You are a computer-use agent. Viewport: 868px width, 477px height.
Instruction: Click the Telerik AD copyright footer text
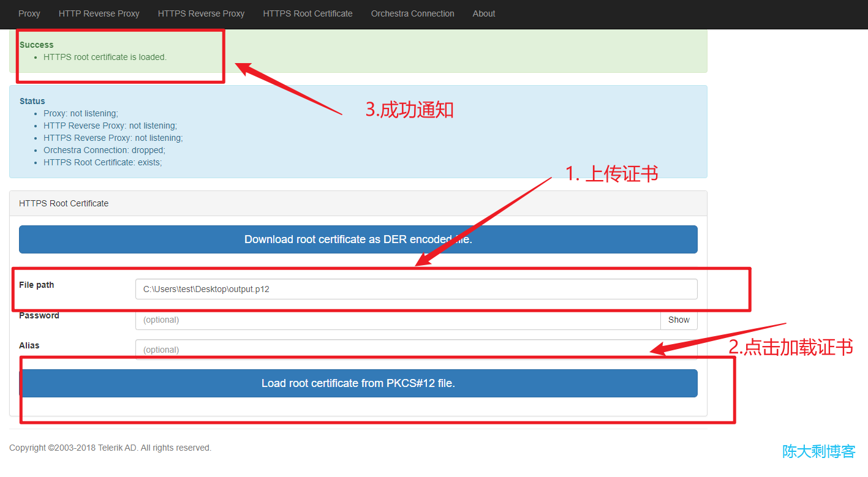(x=110, y=448)
